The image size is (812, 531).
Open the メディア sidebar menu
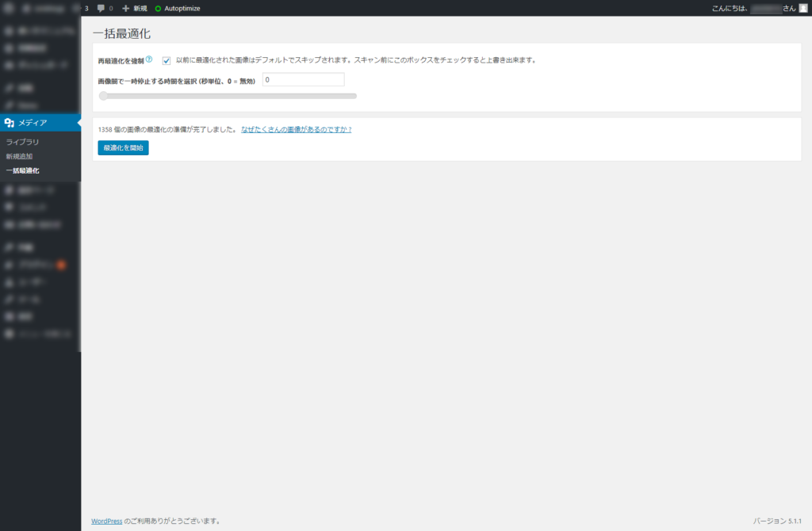coord(40,123)
